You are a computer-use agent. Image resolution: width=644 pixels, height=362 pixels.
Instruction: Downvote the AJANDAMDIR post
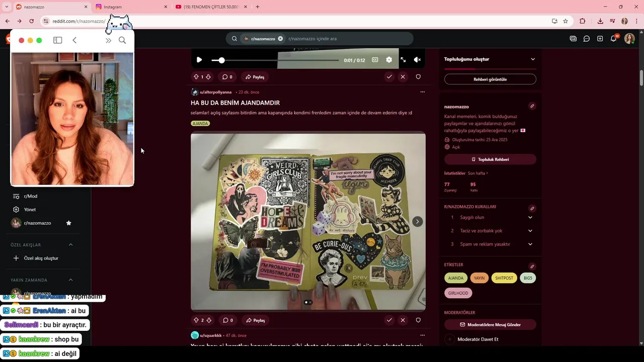pyautogui.click(x=208, y=320)
